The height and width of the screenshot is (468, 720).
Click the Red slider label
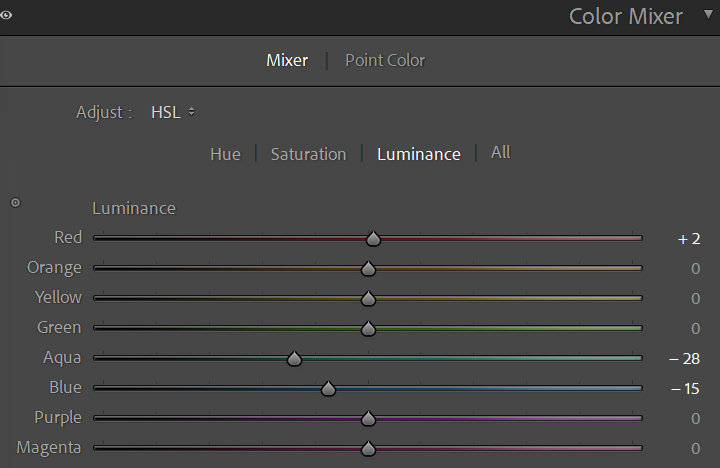coord(68,237)
